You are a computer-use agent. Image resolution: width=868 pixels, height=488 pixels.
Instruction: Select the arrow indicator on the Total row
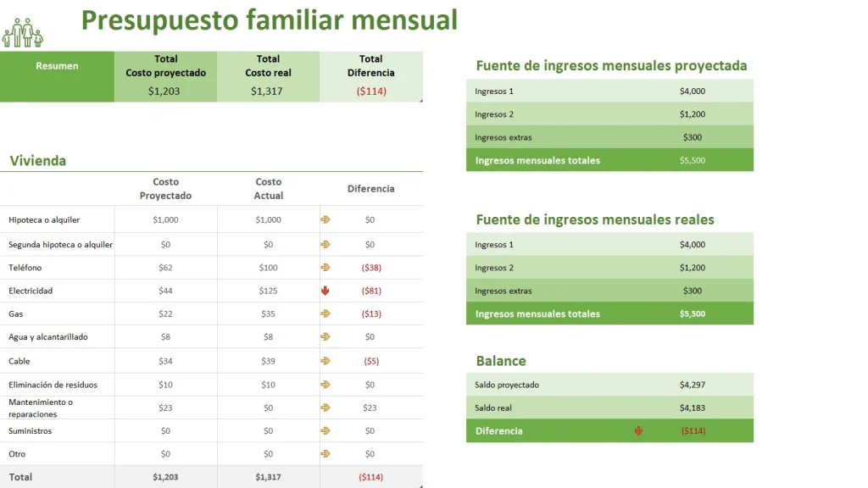click(x=324, y=476)
